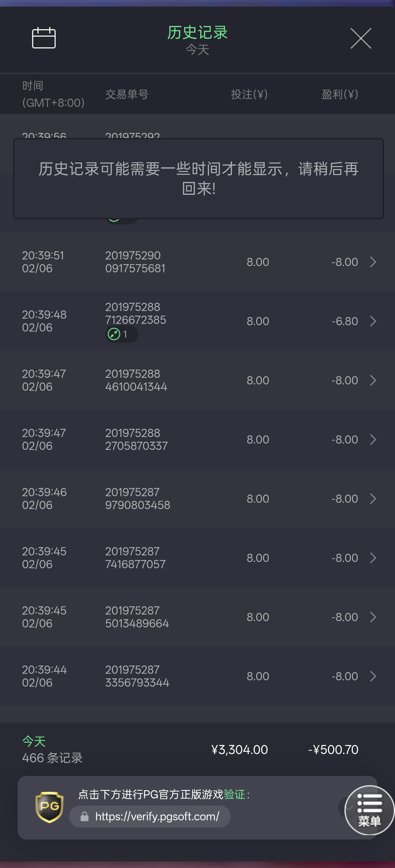
Task: Open chevron for transaction 9790803458
Action: tap(373, 499)
